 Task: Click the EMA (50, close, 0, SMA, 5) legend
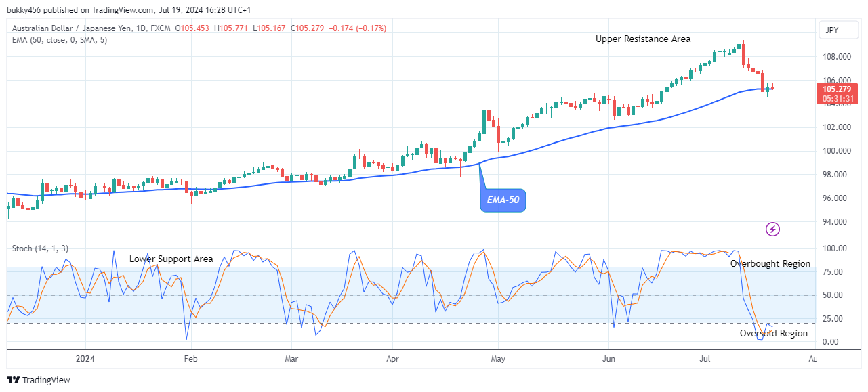click(60, 40)
